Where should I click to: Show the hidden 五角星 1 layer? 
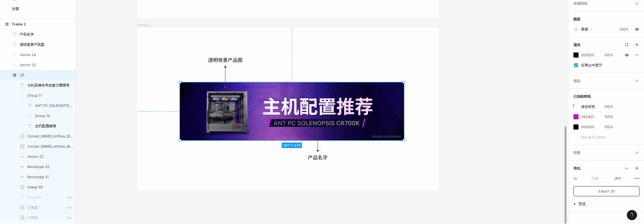[69, 207]
